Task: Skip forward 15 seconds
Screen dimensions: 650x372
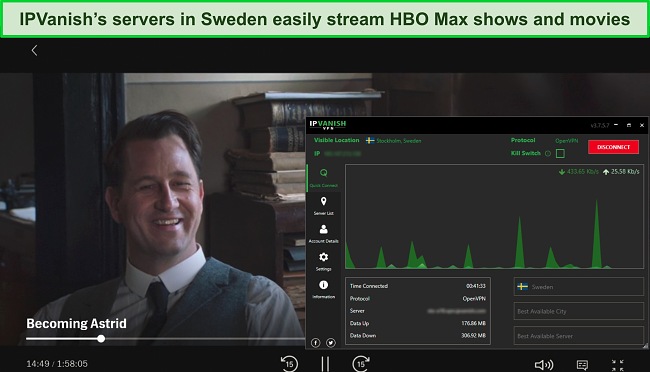Action: pyautogui.click(x=361, y=363)
